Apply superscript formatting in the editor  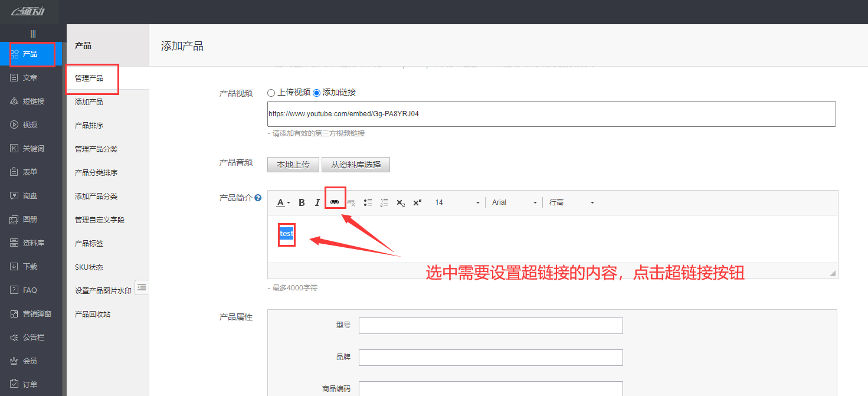417,202
